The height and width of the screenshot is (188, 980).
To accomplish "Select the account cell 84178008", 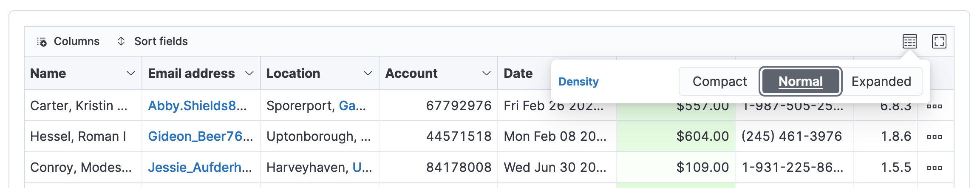I will [x=438, y=168].
